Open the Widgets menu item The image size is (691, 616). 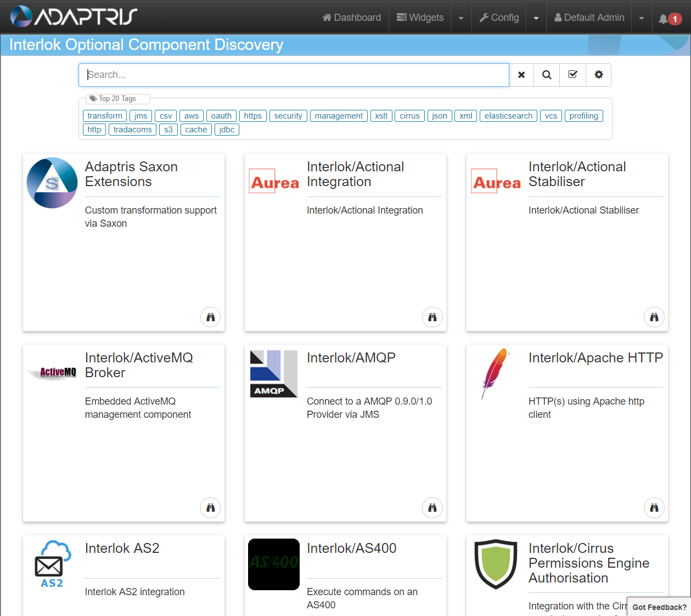point(420,18)
